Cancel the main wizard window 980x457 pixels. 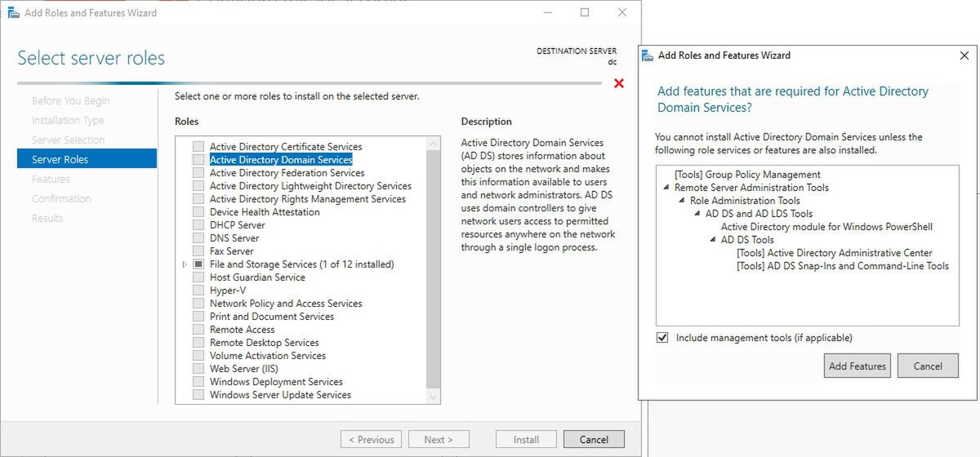[594, 439]
